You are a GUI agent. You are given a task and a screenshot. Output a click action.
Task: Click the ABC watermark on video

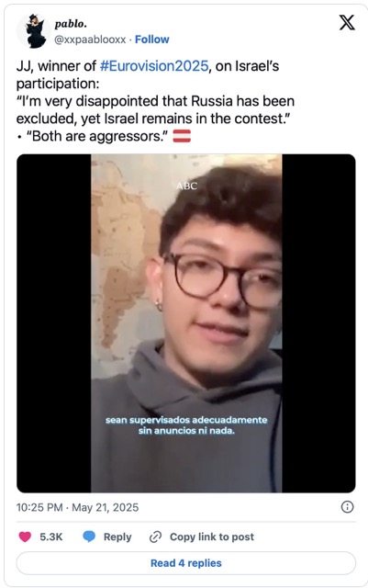click(186, 186)
